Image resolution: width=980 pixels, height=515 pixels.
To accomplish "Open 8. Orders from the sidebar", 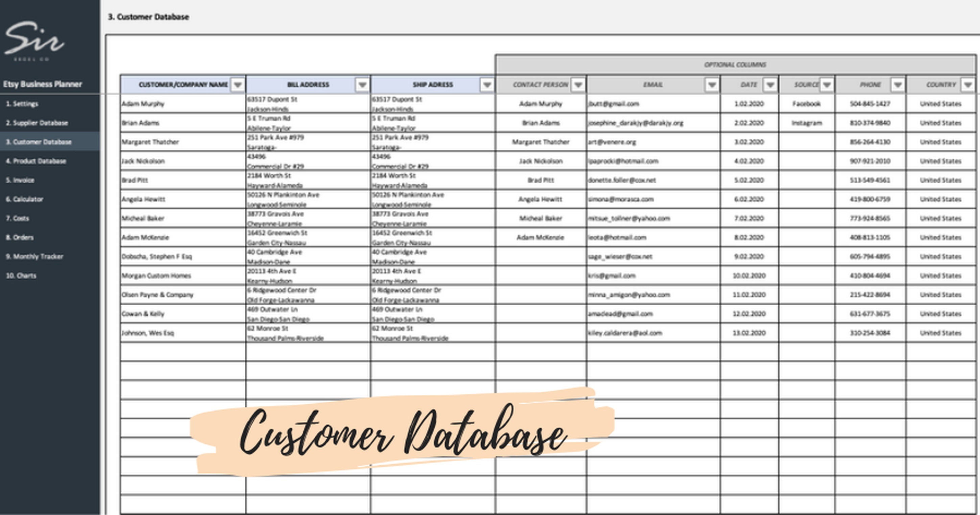I will pyautogui.click(x=20, y=237).
